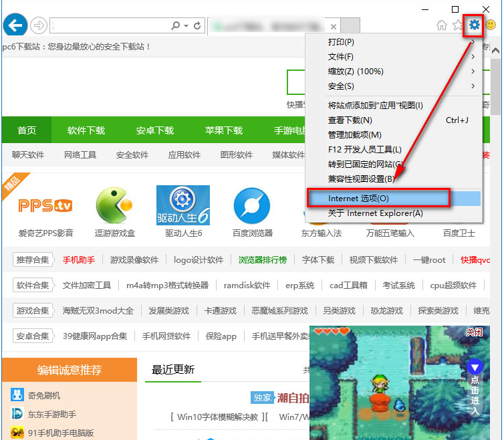The width and height of the screenshot is (504, 440).
Task: Click the 安全软件 category link
Action: pos(132,155)
